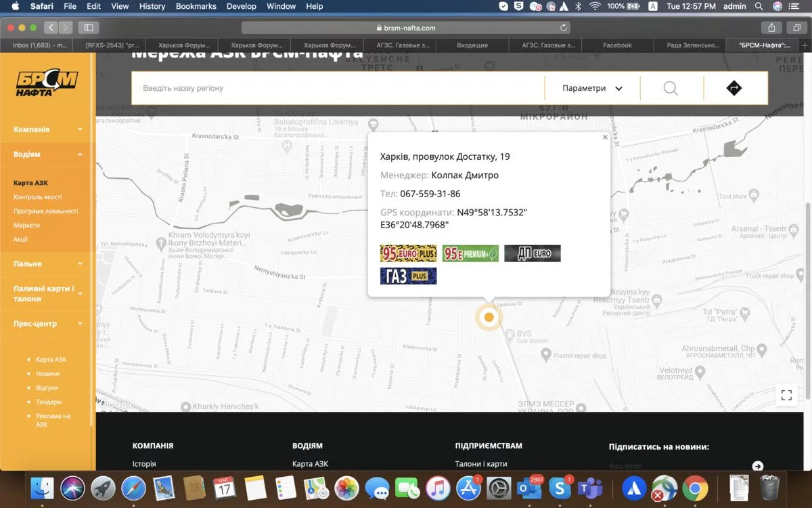The image size is (812, 508).
Task: Expand the Пальне sidebar section
Action: (x=48, y=263)
